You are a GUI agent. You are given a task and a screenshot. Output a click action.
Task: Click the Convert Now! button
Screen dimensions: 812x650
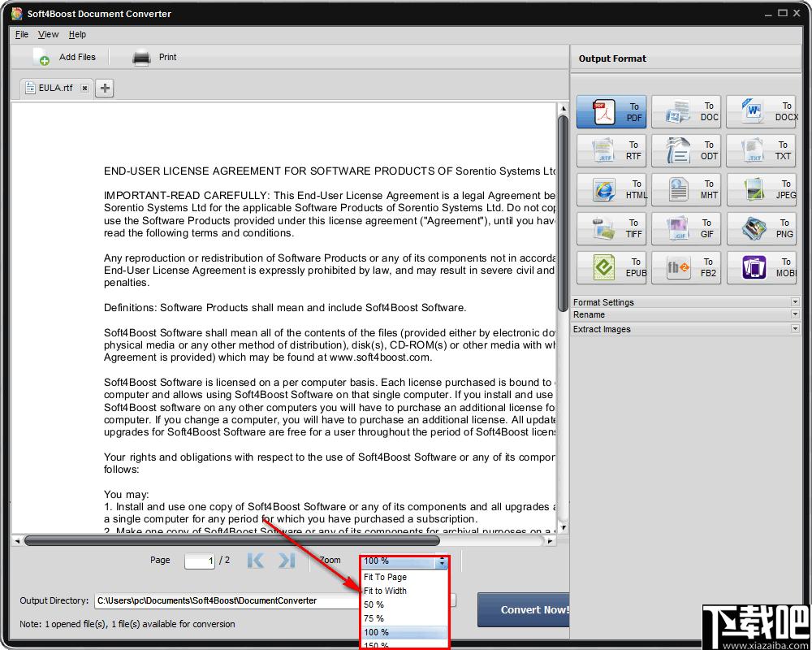tap(524, 610)
